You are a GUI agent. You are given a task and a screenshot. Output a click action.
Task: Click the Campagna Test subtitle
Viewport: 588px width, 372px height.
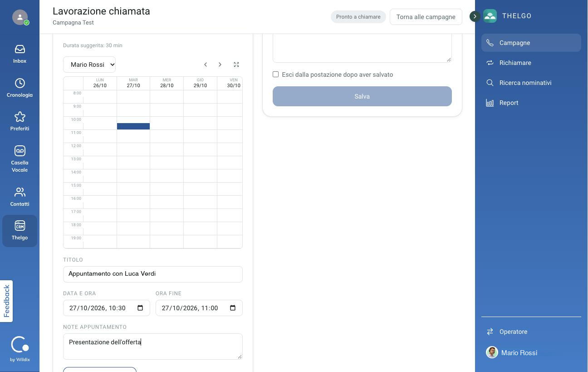[x=73, y=23]
